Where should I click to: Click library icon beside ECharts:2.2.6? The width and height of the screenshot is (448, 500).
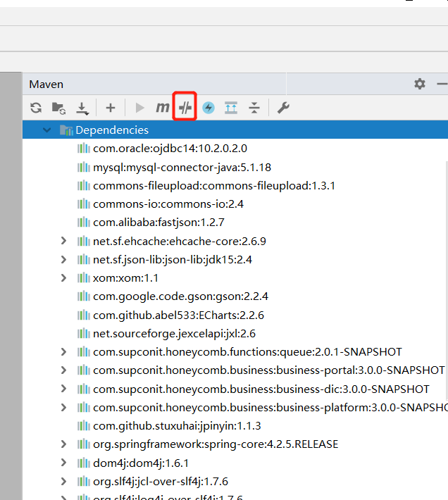pos(84,315)
